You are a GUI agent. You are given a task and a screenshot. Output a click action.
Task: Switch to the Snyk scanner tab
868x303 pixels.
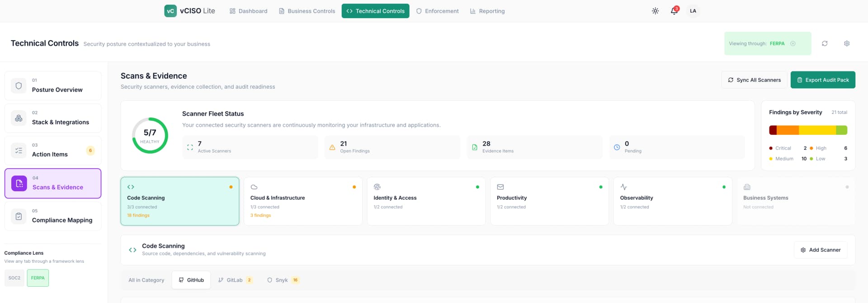pos(282,280)
